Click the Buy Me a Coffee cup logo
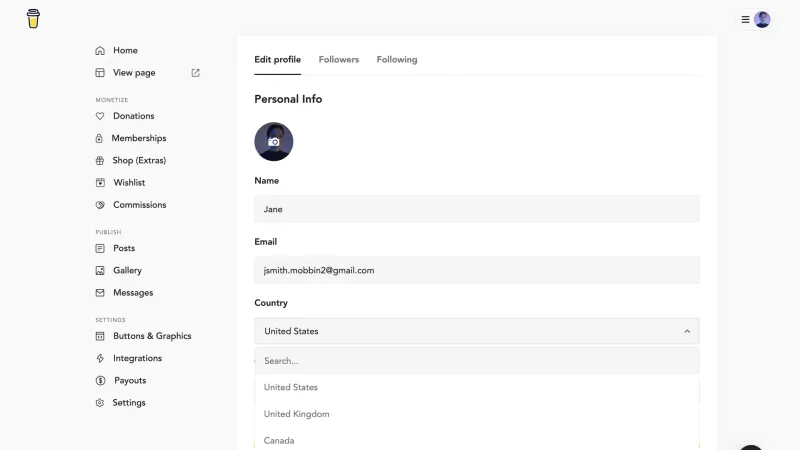The width and height of the screenshot is (800, 450). pos(33,19)
